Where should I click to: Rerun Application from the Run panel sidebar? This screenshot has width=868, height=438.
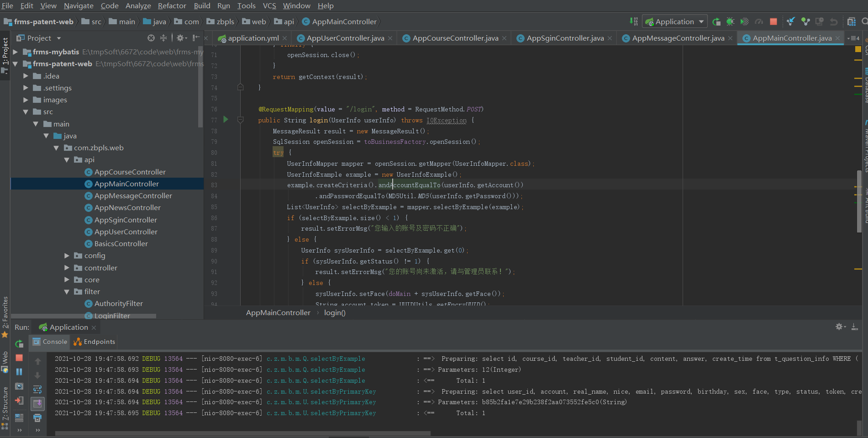(x=19, y=344)
